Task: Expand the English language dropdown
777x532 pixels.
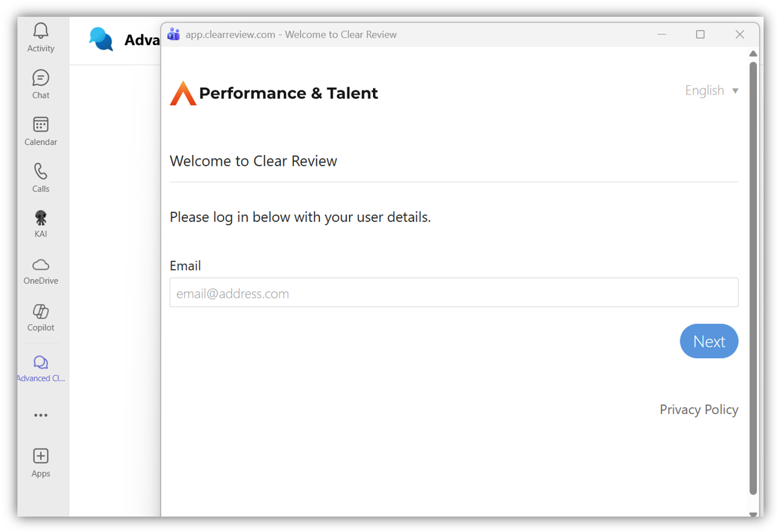Action: 705,91
